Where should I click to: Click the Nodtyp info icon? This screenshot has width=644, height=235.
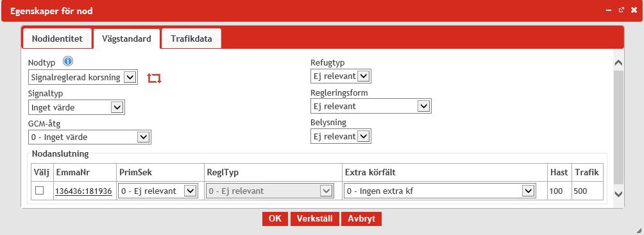68,62
